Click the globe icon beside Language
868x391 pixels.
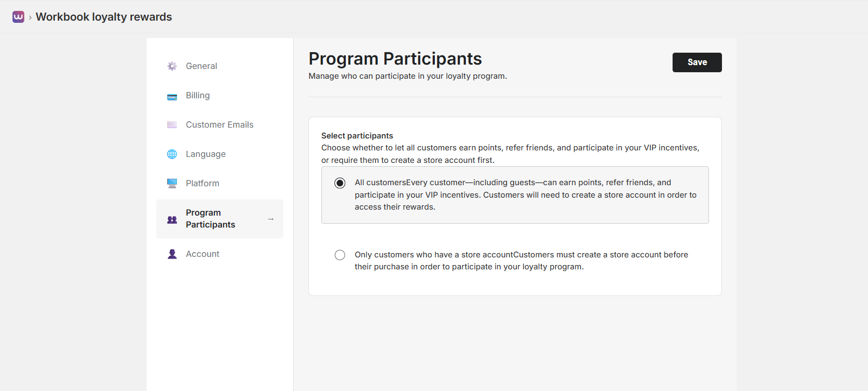click(x=172, y=154)
